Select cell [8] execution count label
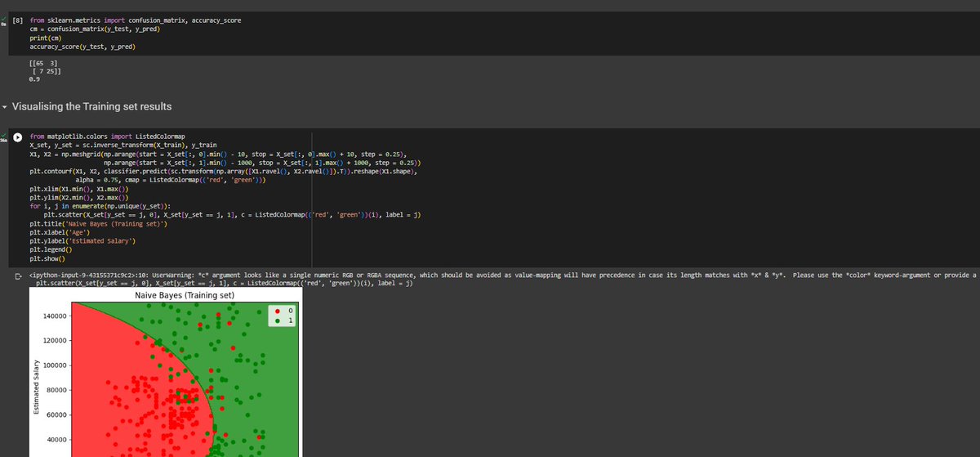The width and height of the screenshot is (980, 457). pyautogui.click(x=17, y=20)
